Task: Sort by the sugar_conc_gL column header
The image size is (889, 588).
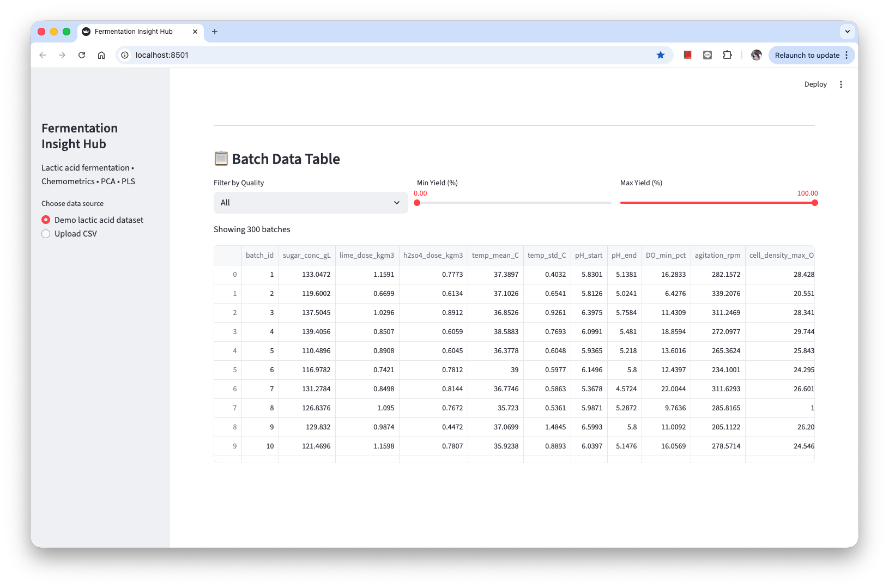Action: (x=307, y=255)
